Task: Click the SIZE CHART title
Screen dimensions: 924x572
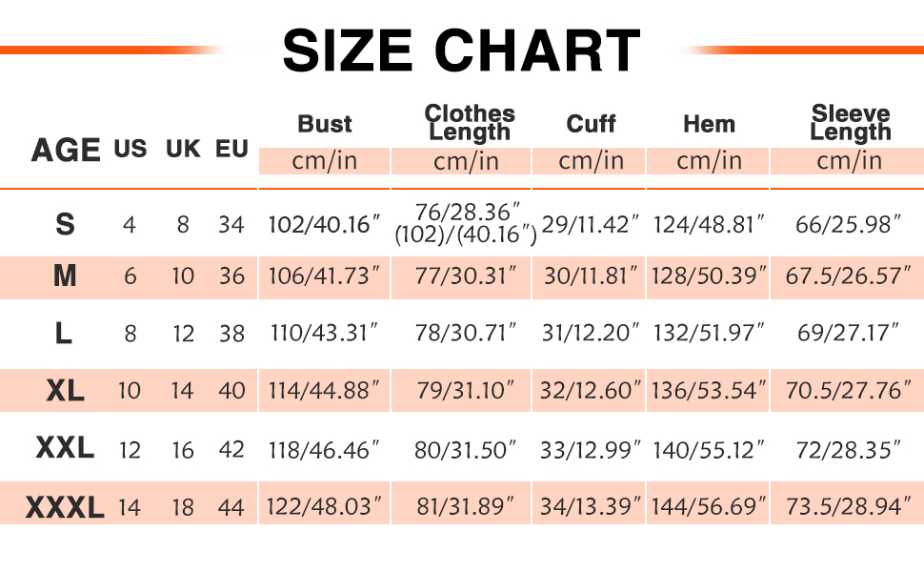Action: point(461,50)
